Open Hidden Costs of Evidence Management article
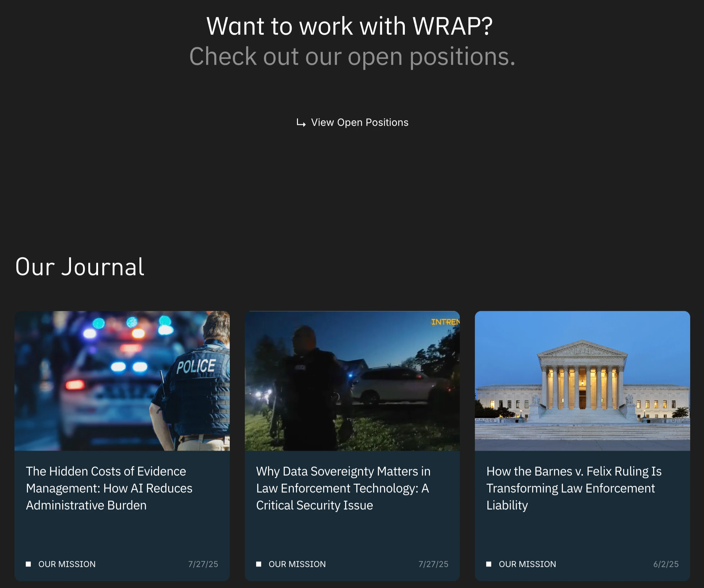The image size is (704, 588). click(109, 488)
